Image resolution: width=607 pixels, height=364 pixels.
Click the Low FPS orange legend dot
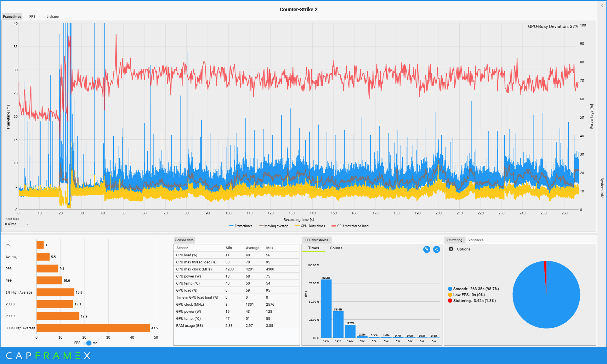(450, 295)
